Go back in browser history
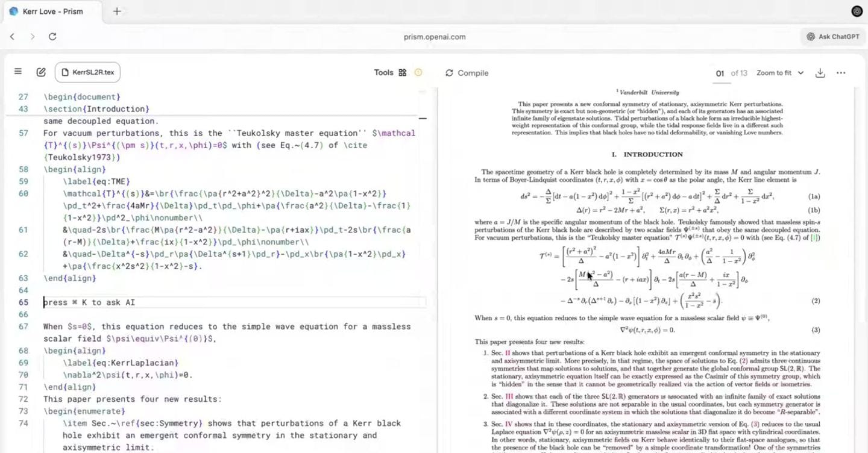Screen dimensions: 868x453 [x=12, y=37]
